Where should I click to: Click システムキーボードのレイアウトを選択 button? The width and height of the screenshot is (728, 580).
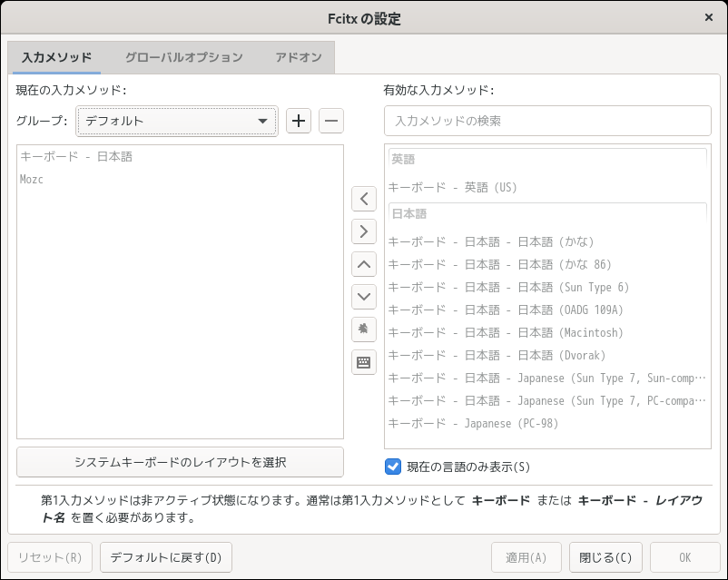180,462
